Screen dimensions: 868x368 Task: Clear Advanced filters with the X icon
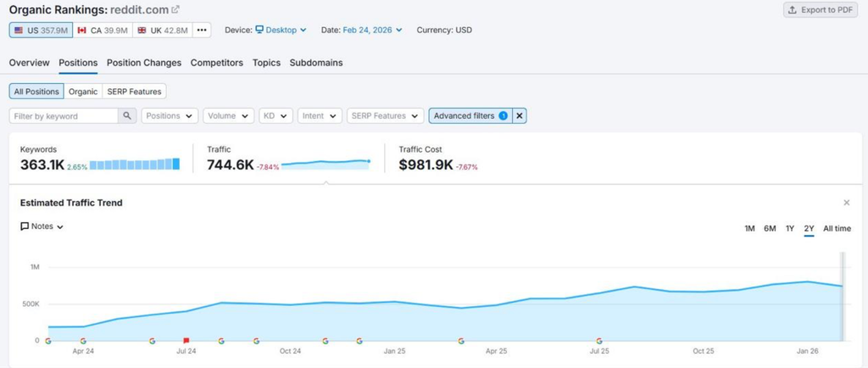tap(520, 115)
